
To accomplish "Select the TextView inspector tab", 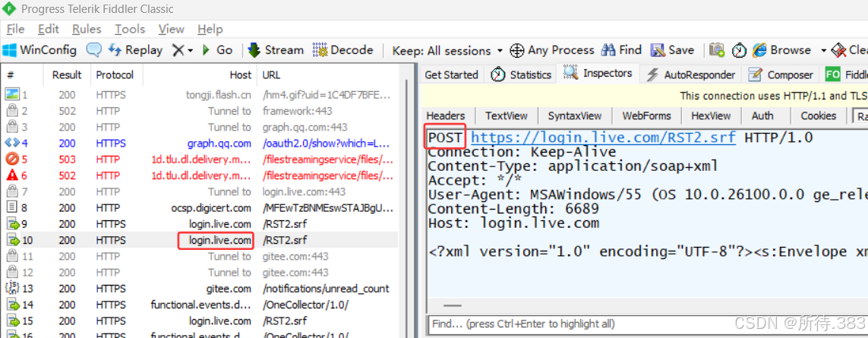I will pyautogui.click(x=506, y=115).
